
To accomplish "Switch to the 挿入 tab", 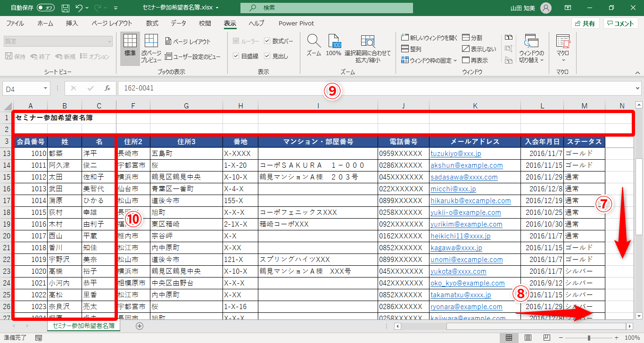I will point(72,24).
